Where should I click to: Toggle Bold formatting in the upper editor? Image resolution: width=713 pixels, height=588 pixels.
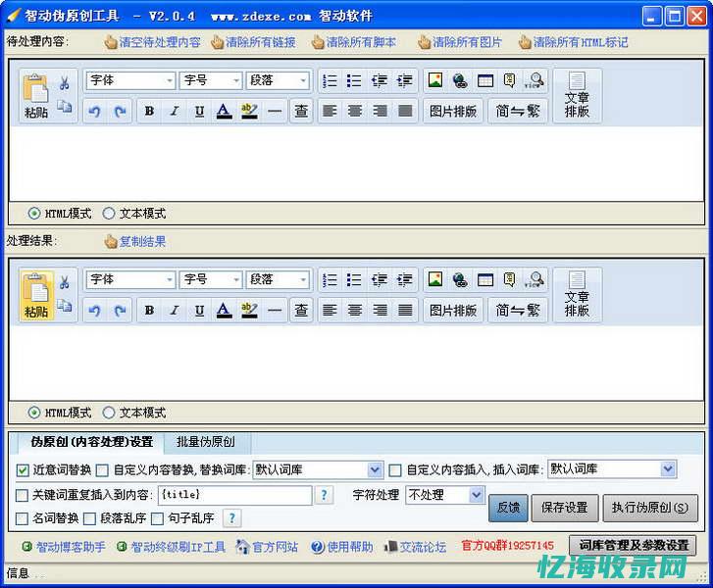click(x=149, y=111)
